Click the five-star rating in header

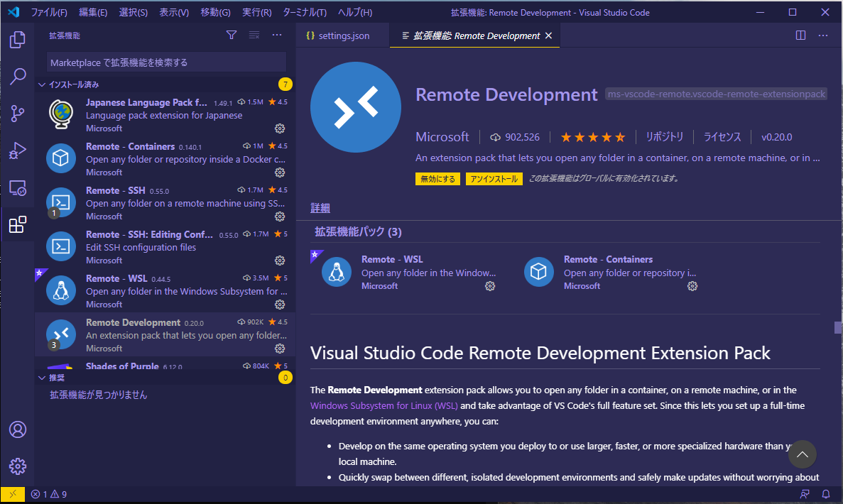pos(592,137)
